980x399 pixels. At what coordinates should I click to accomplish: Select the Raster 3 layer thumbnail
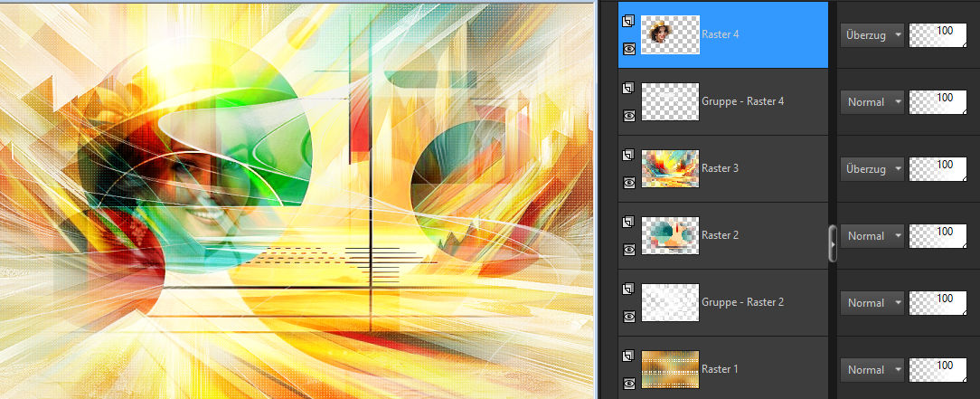point(670,169)
